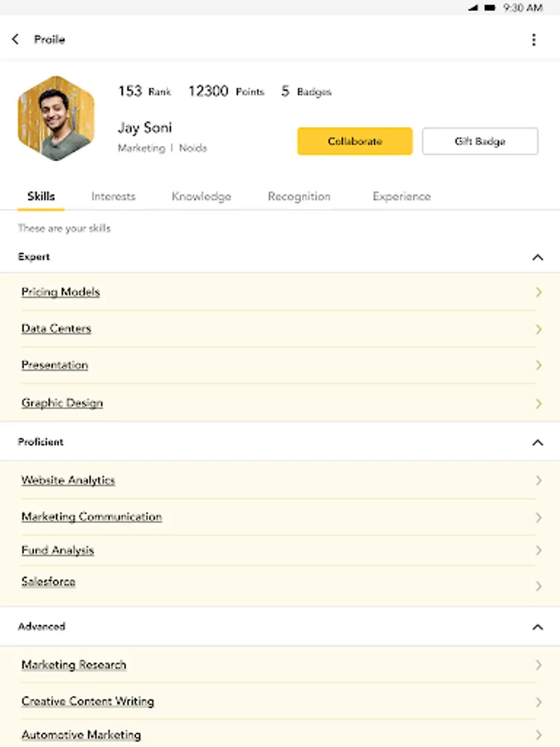The image size is (560, 747).
Task: Switch to the Interests tab
Action: click(113, 197)
